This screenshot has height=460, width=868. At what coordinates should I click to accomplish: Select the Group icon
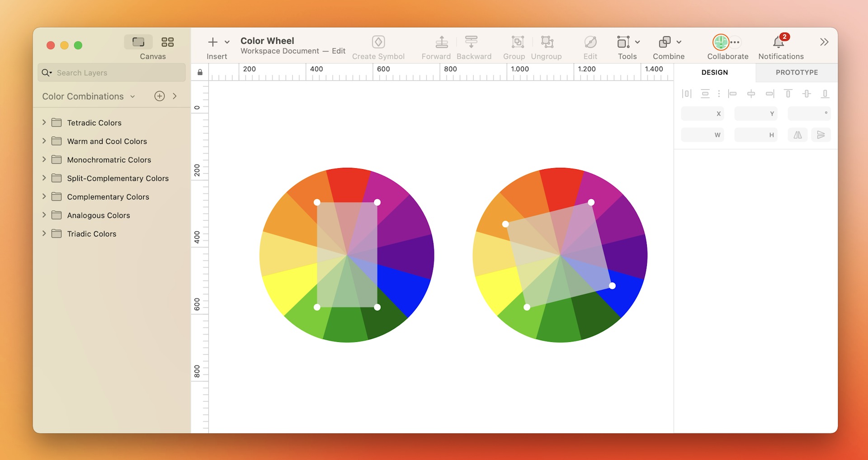coord(517,42)
